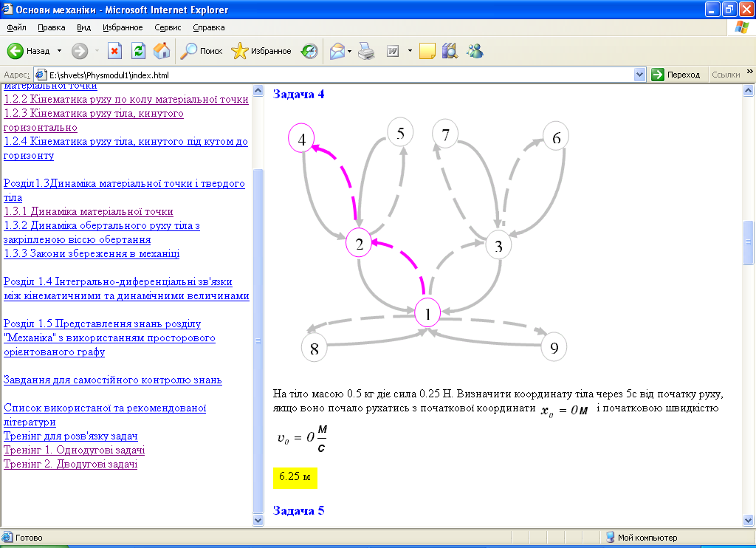Open link 1.3.2 Динаміка обертального руху тіла
Viewport: 756px width, 548px height.
[x=102, y=232]
